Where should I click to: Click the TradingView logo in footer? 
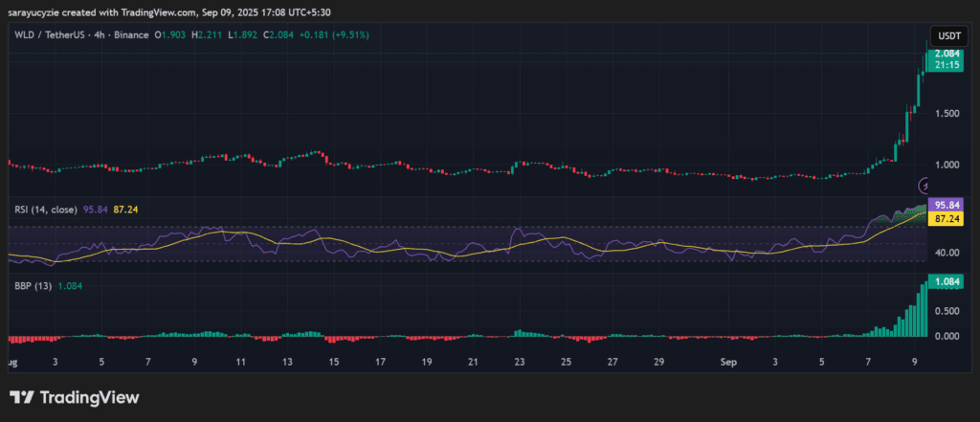tap(74, 397)
